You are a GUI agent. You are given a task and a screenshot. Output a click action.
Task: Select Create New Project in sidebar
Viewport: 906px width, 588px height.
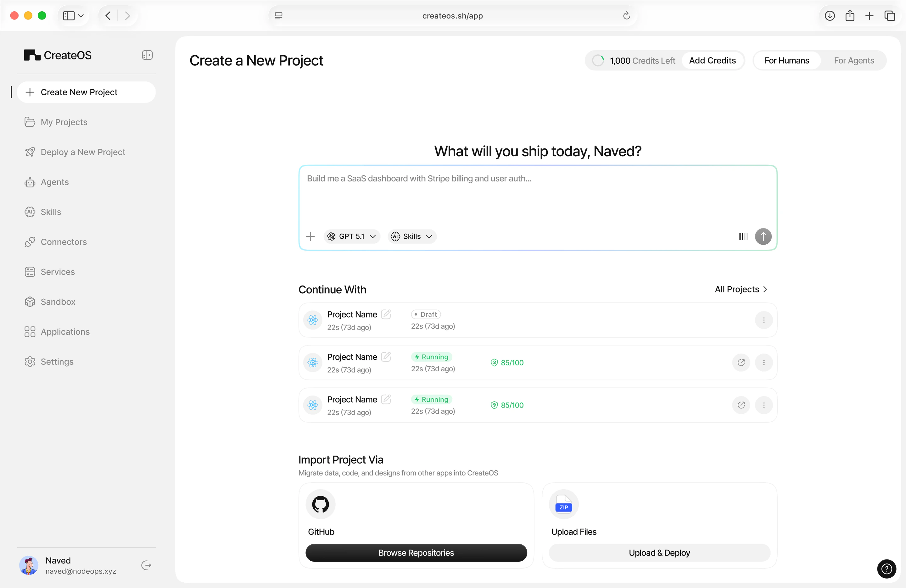pyautogui.click(x=87, y=92)
